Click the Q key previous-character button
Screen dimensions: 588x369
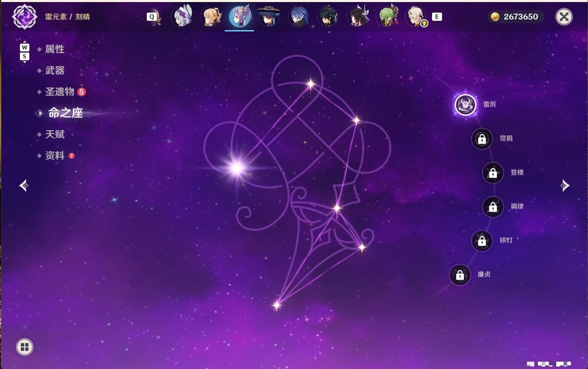tap(151, 17)
